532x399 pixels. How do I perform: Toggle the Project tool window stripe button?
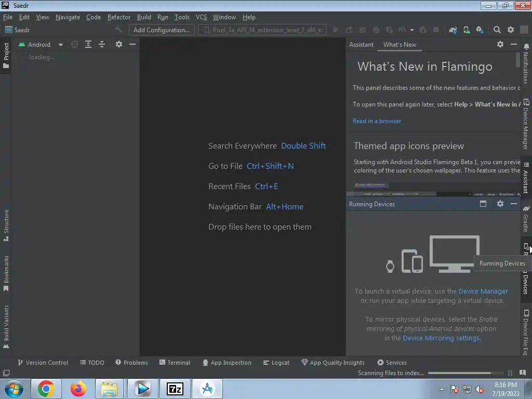tap(6, 55)
